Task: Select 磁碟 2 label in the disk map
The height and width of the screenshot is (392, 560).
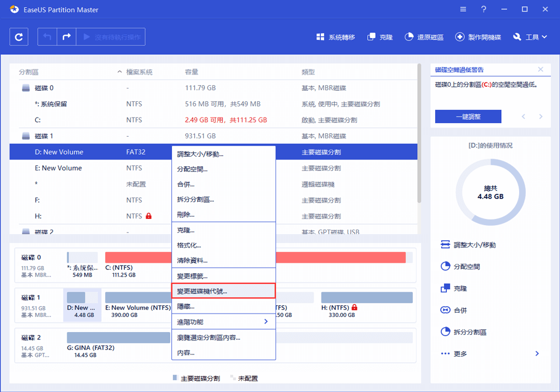Action: point(31,337)
